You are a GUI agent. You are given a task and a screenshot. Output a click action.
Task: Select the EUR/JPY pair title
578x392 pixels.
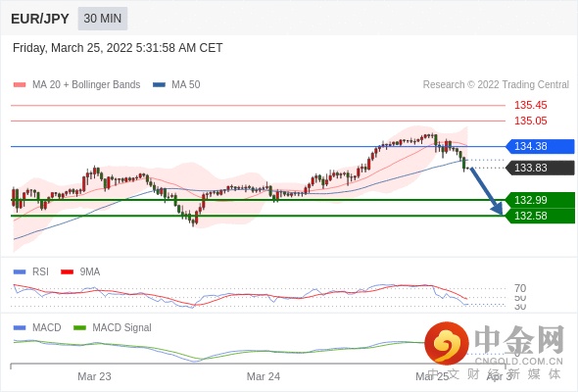(x=40, y=19)
